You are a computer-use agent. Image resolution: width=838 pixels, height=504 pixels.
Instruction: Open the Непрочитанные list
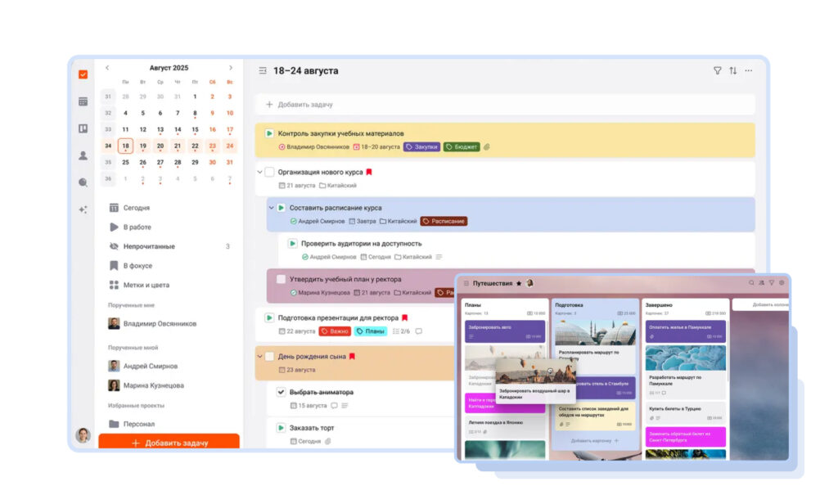point(148,246)
